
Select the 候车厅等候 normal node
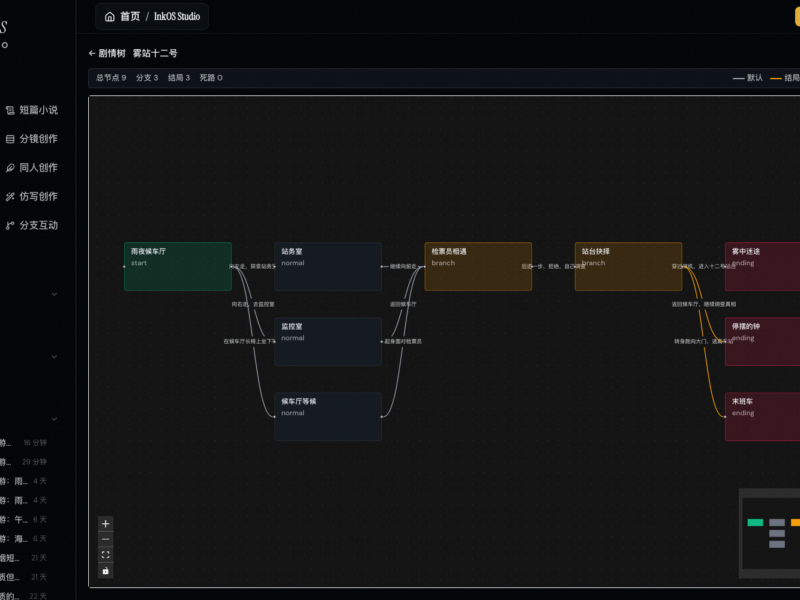tap(328, 416)
